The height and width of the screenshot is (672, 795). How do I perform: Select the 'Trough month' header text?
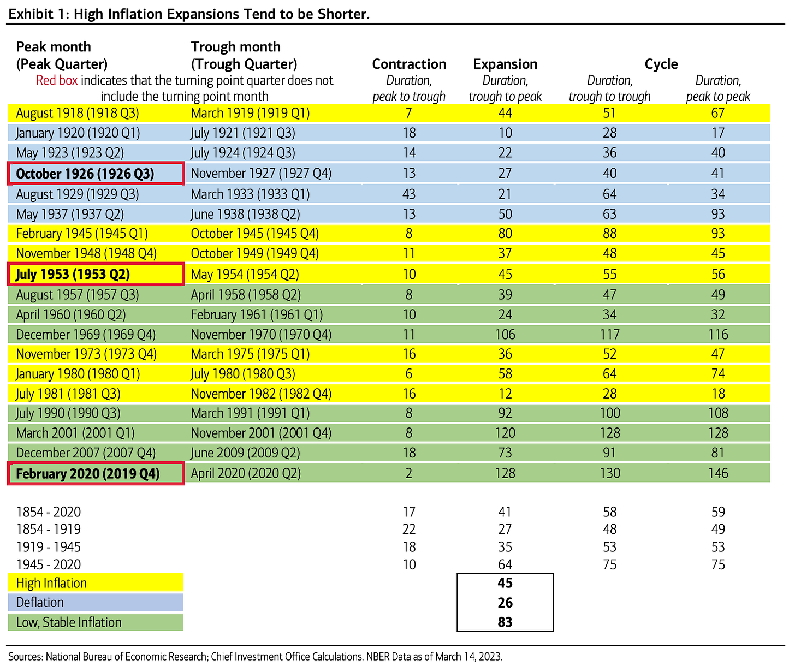(236, 47)
